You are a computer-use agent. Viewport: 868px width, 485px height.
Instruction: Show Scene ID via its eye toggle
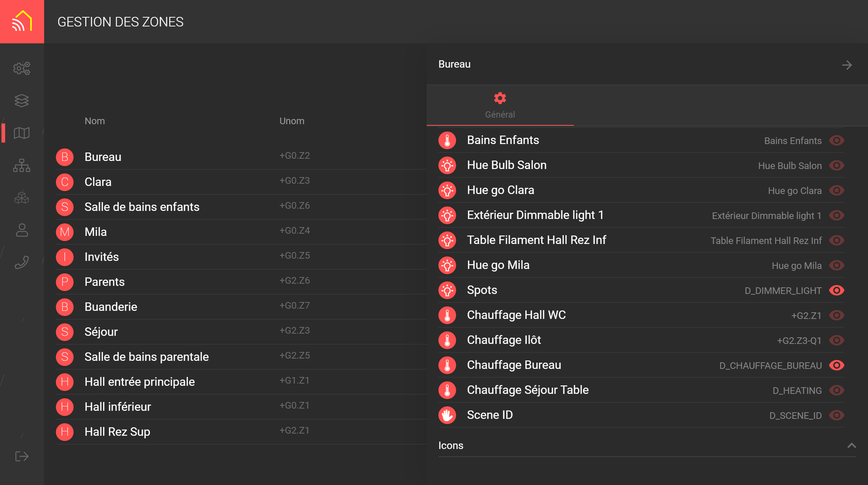(x=836, y=415)
